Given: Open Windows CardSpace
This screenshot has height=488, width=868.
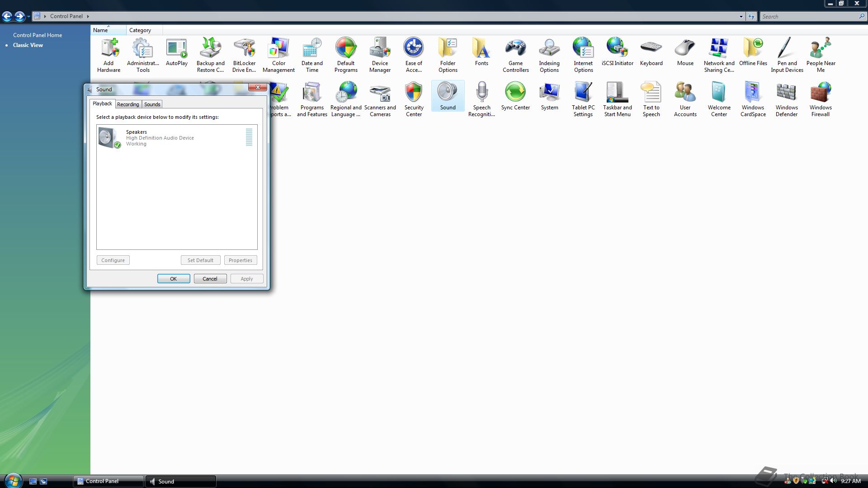Looking at the screenshot, I should [753, 99].
